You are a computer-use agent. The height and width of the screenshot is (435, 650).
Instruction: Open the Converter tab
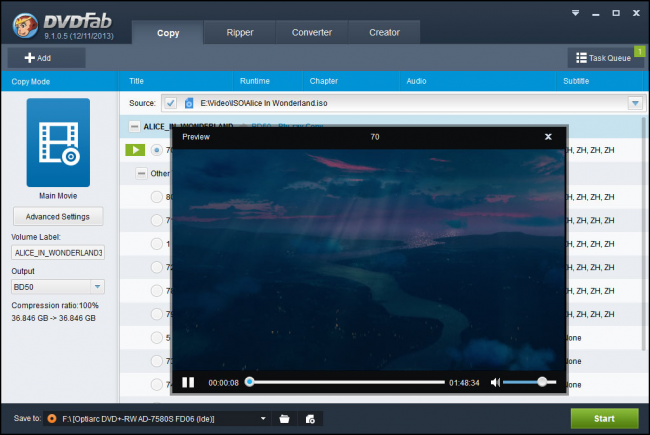click(312, 32)
